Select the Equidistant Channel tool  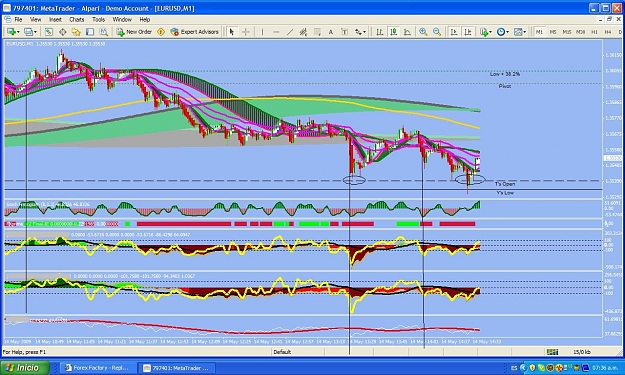pyautogui.click(x=303, y=32)
